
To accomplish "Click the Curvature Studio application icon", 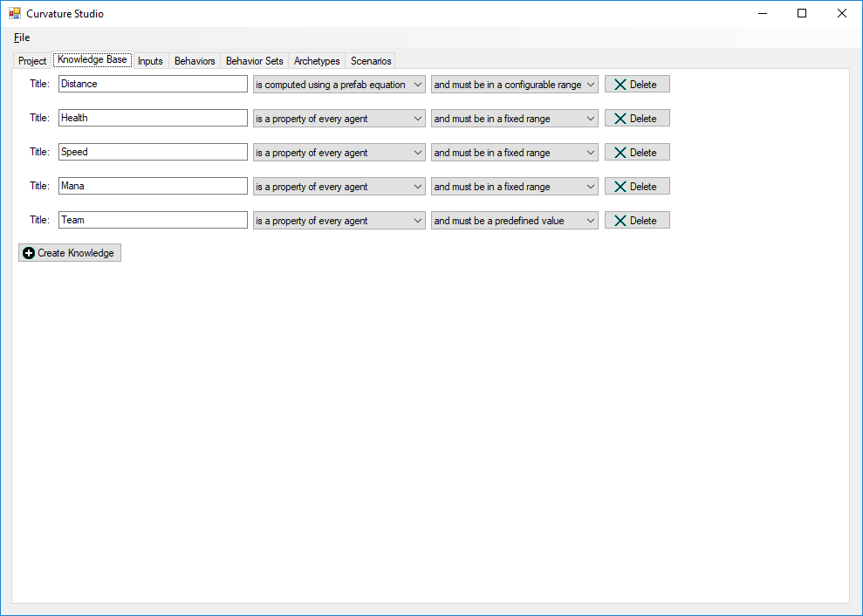I will 14,13.
